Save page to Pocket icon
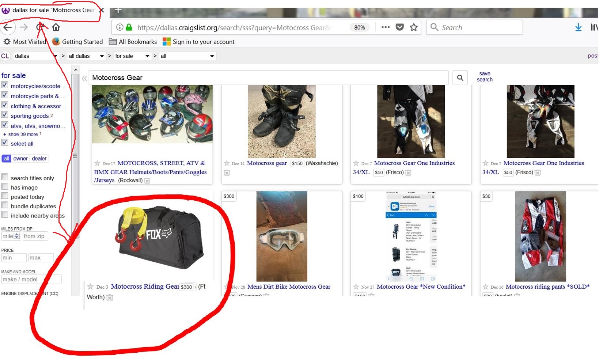Image resolution: width=603 pixels, height=364 pixels. [x=400, y=27]
